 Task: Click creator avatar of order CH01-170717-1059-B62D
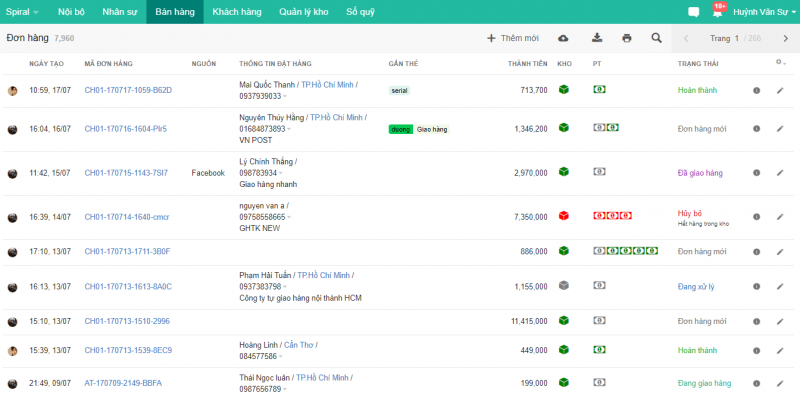(13, 91)
